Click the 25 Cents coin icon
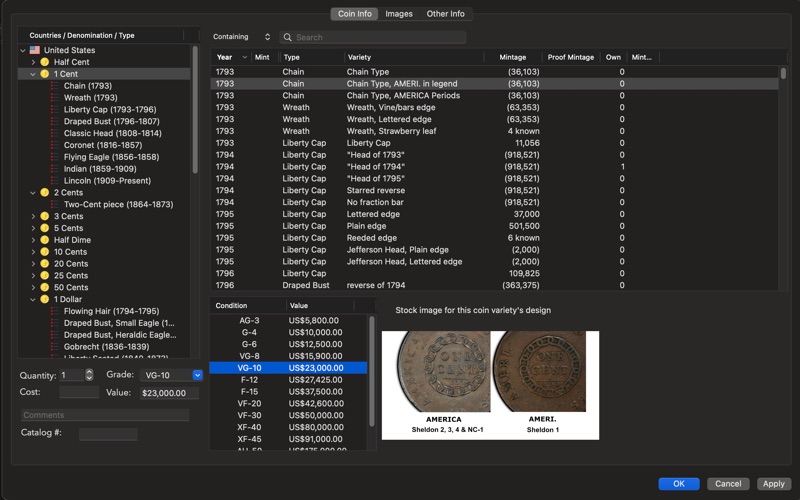 coord(45,276)
